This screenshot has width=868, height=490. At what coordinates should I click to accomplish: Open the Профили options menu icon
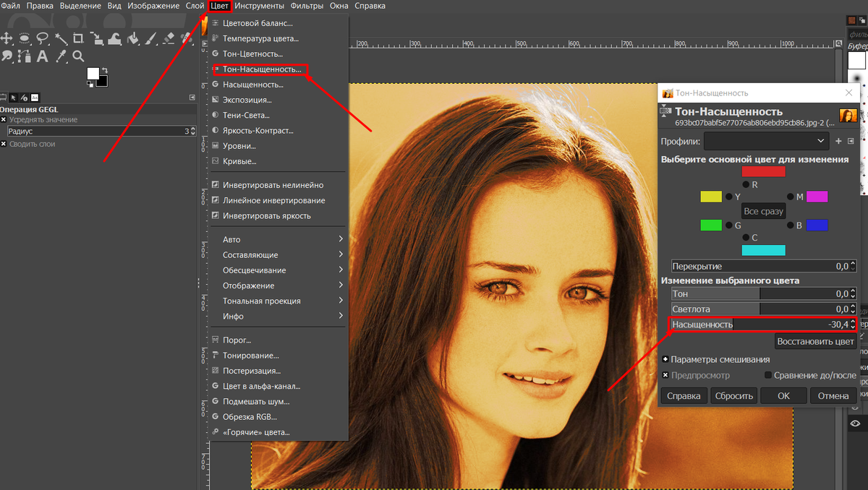tap(851, 141)
